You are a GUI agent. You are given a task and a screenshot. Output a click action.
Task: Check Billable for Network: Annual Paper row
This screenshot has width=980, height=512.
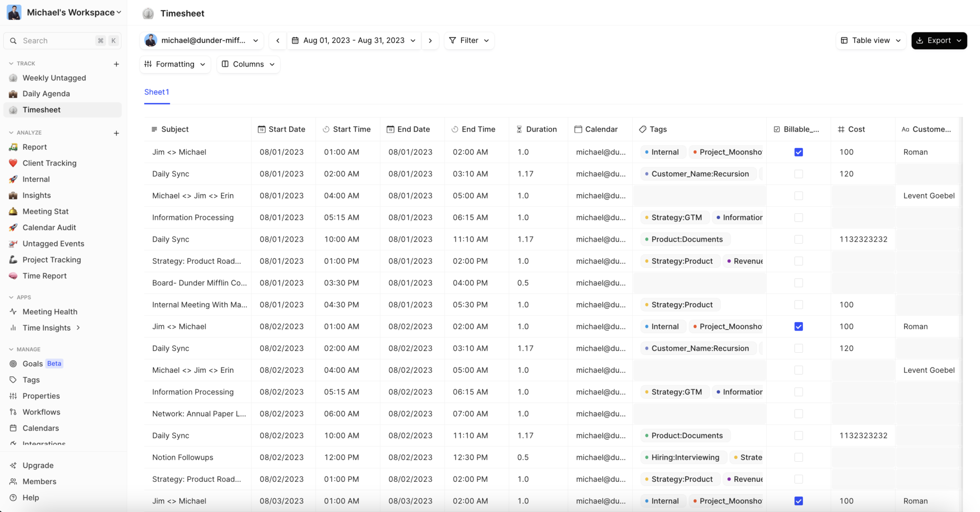tap(799, 414)
